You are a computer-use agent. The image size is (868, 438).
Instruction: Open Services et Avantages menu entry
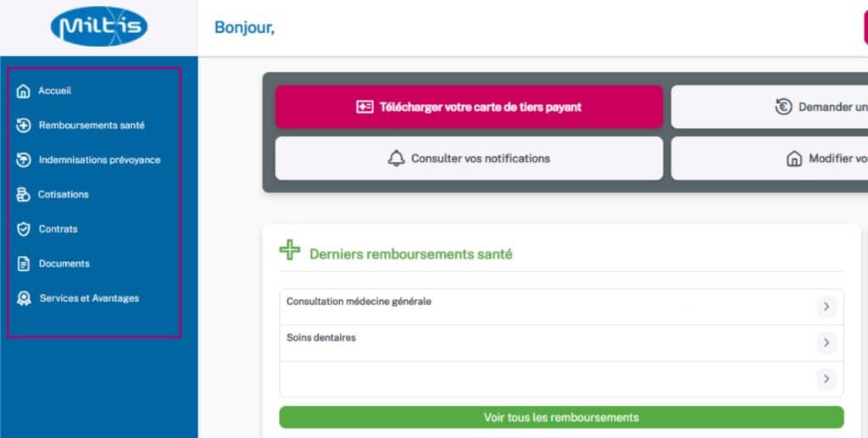89,299
